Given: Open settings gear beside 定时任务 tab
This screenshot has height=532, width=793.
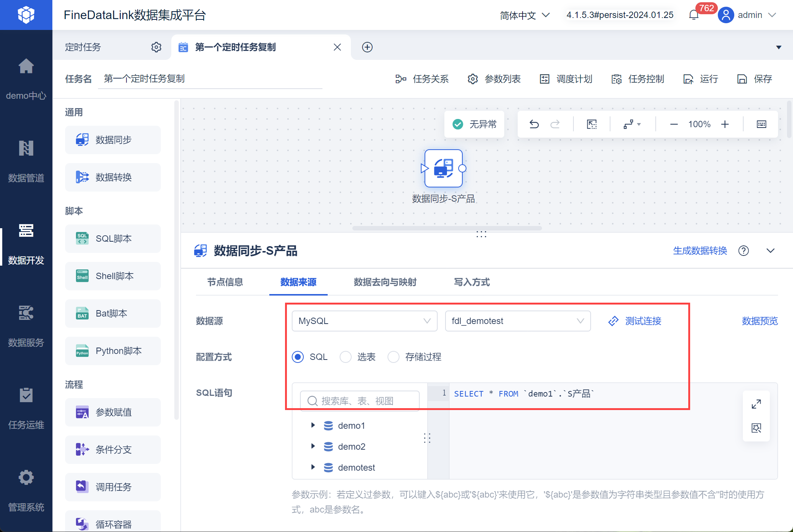Looking at the screenshot, I should click(156, 47).
